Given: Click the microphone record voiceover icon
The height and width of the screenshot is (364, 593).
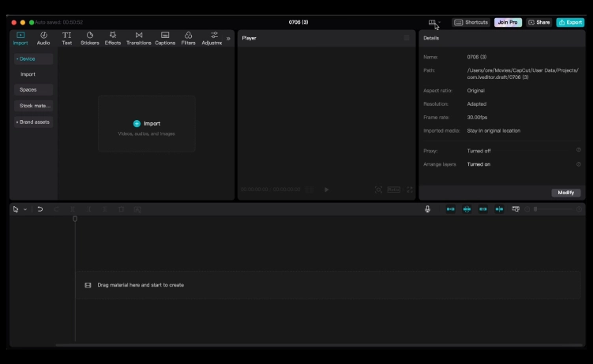Looking at the screenshot, I should (428, 209).
